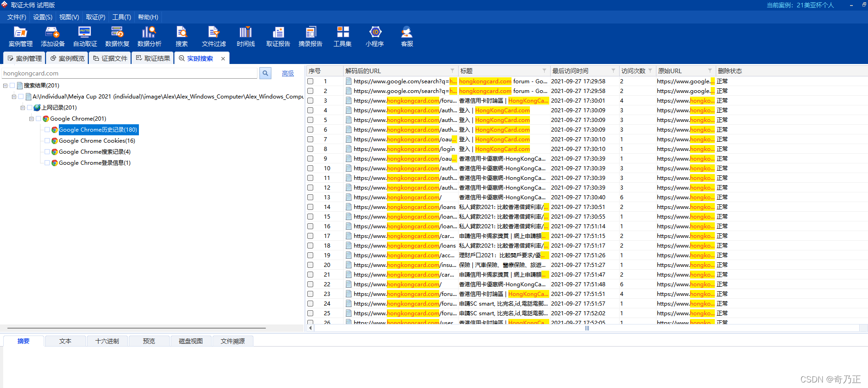Check the box for row 5

[x=310, y=120]
